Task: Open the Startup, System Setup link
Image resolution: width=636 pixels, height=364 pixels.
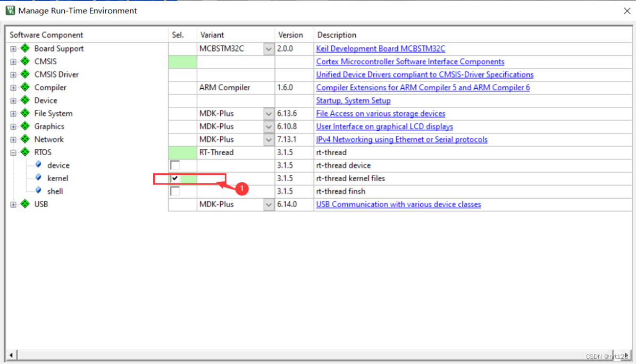Action: click(353, 100)
